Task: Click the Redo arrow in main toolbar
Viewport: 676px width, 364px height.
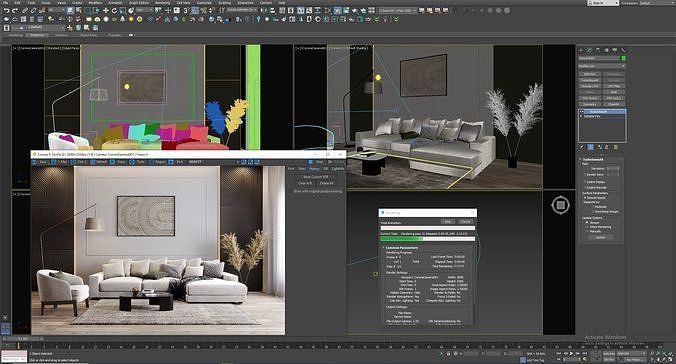Action: coord(15,10)
